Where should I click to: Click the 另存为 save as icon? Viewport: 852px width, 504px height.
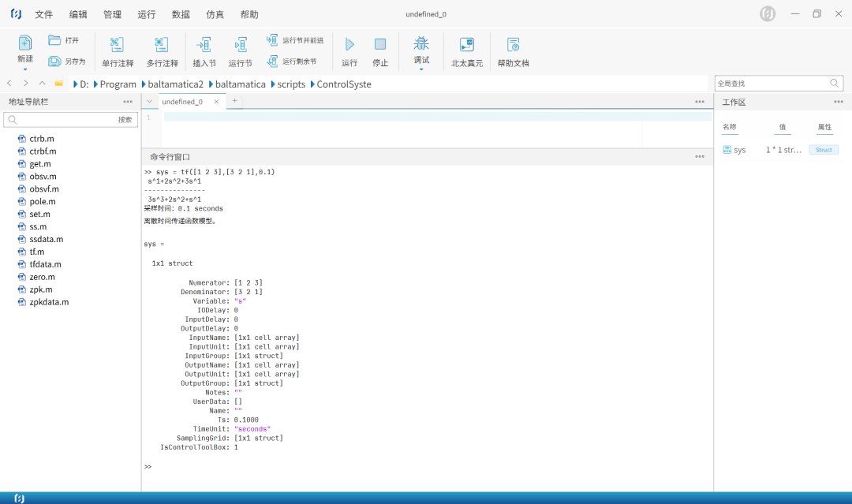[x=54, y=62]
